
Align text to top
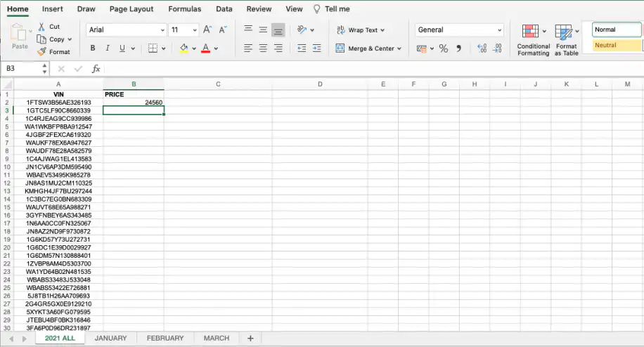248,29
